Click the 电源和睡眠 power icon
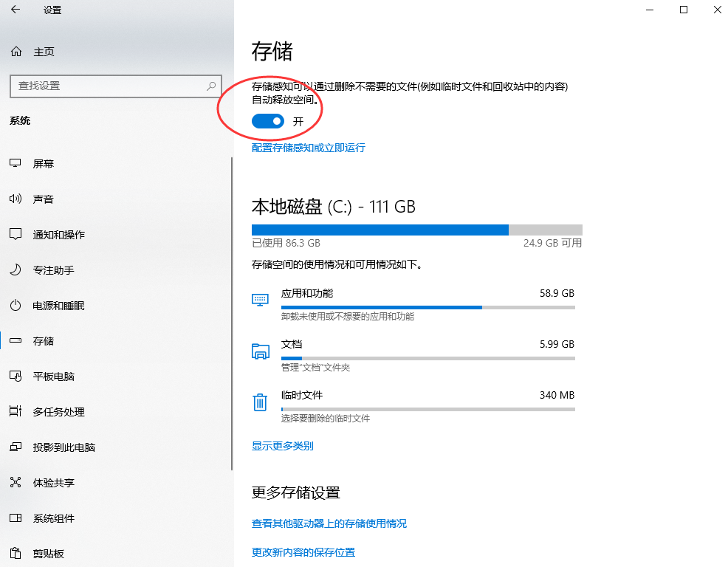The image size is (728, 567). click(16, 305)
